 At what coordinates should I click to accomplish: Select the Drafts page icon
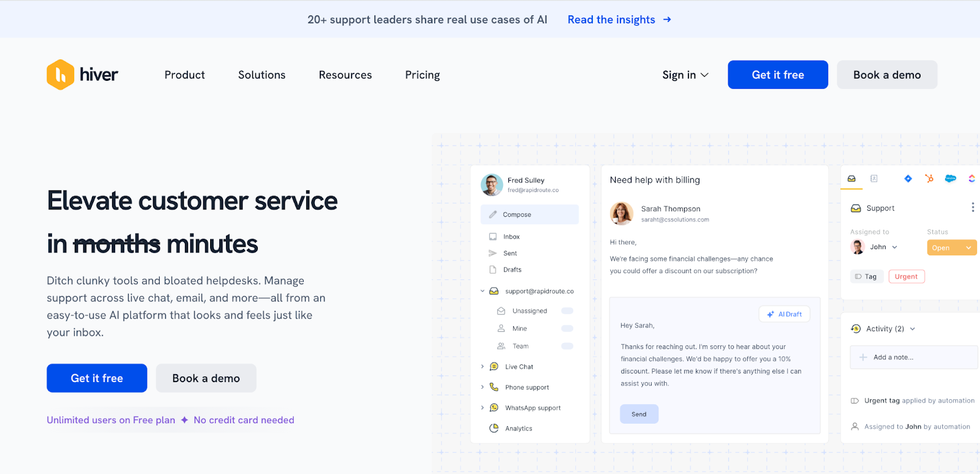(492, 269)
